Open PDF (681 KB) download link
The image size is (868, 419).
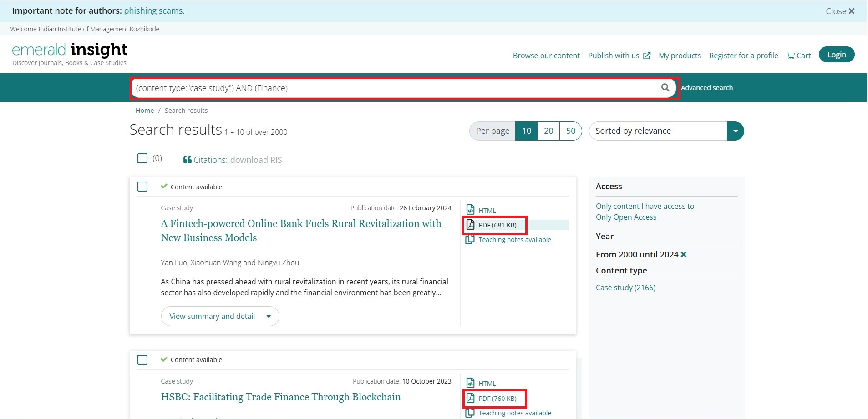click(497, 225)
